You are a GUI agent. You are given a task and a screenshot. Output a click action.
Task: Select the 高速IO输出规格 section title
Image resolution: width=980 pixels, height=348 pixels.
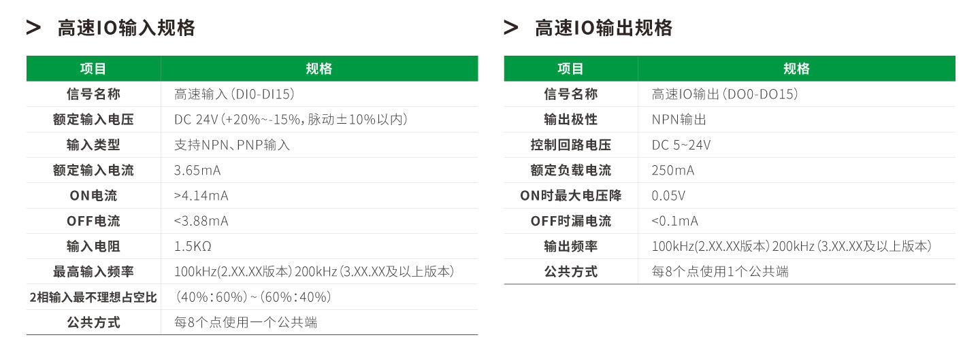pos(604,28)
